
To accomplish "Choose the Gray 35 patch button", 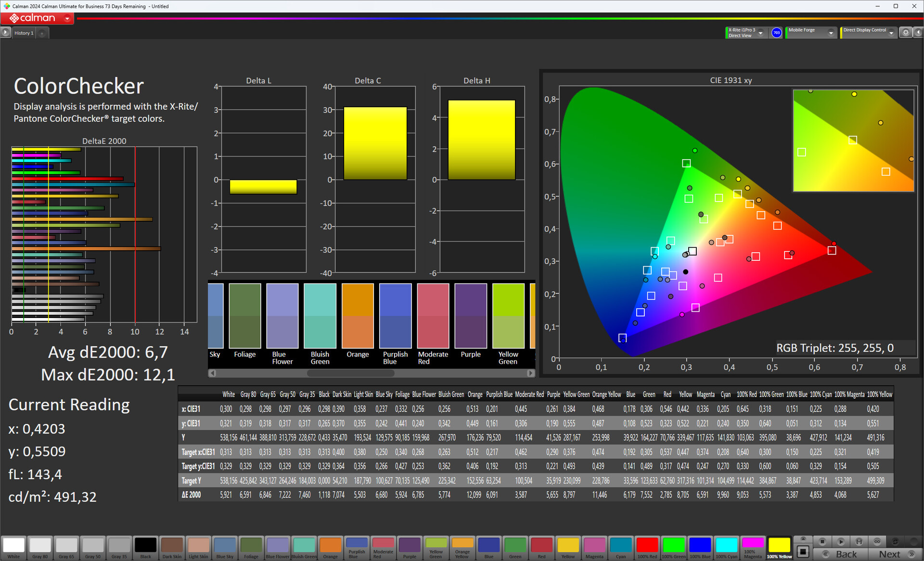I will click(x=119, y=548).
